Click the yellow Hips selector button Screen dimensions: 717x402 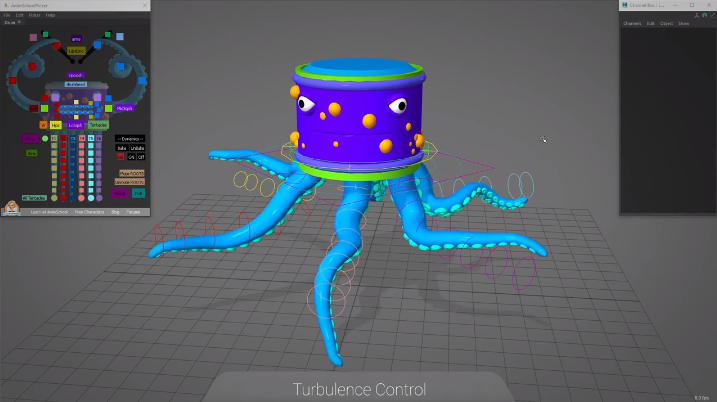55,125
